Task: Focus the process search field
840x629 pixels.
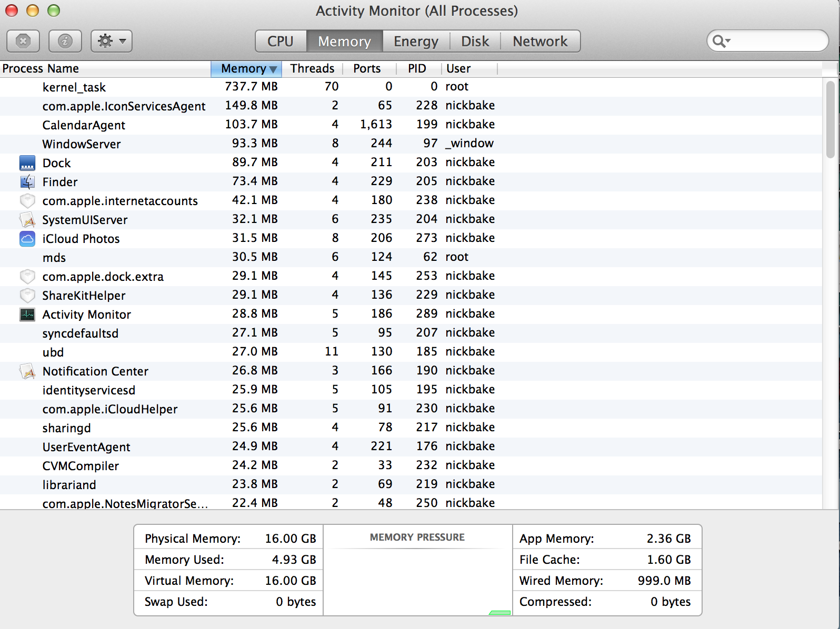Action: [x=767, y=41]
